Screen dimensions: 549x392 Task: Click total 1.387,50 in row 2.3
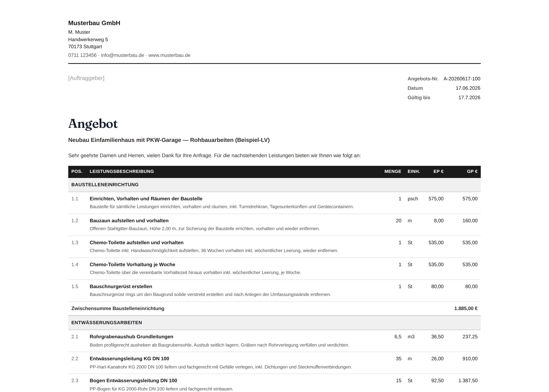point(468,381)
